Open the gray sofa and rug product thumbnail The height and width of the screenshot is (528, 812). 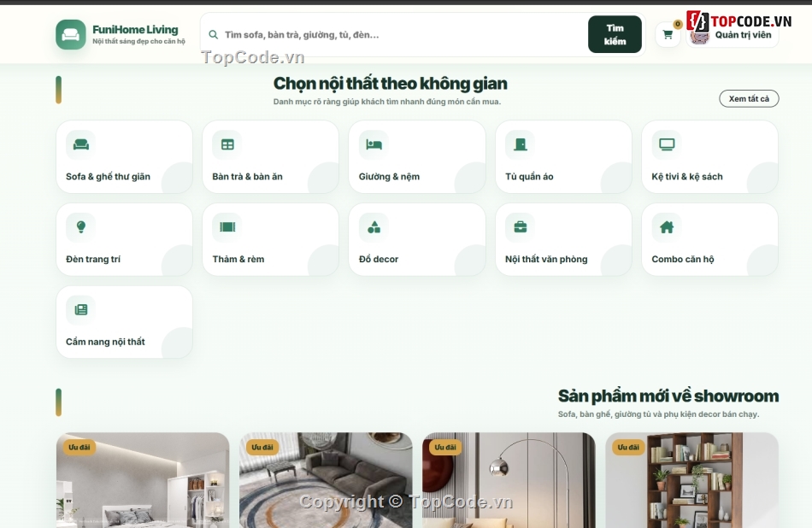(326, 480)
